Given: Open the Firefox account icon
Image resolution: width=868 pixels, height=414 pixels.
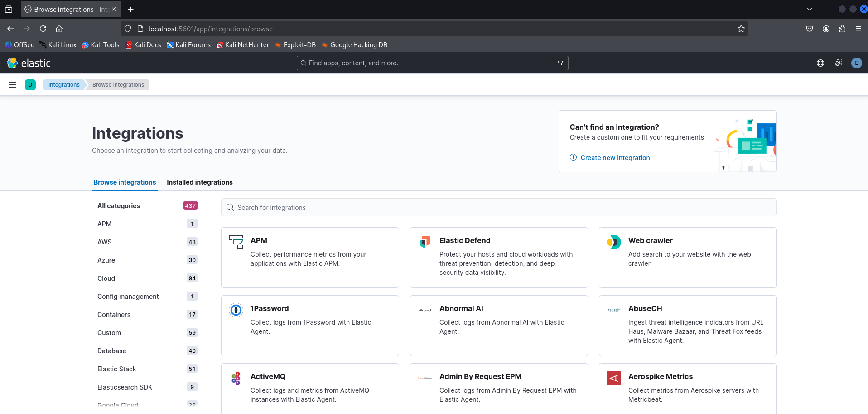Looking at the screenshot, I should click(826, 29).
